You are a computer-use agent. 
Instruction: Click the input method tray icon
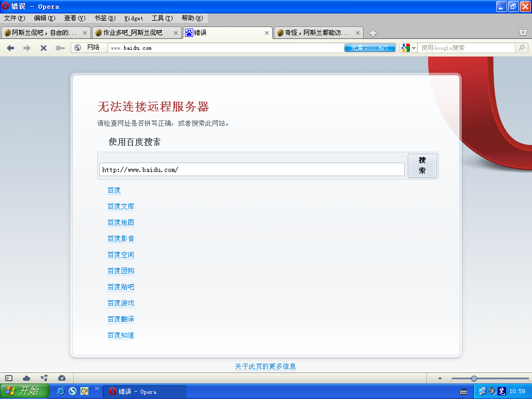[502, 391]
